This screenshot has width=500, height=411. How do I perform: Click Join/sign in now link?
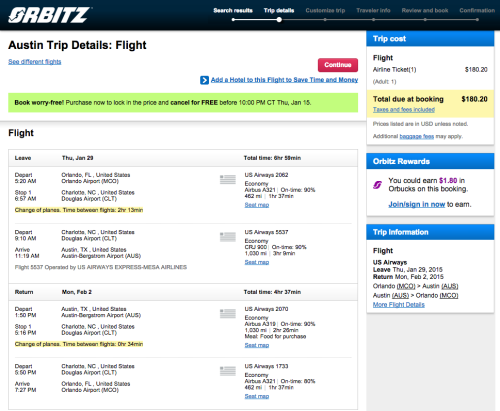click(417, 204)
